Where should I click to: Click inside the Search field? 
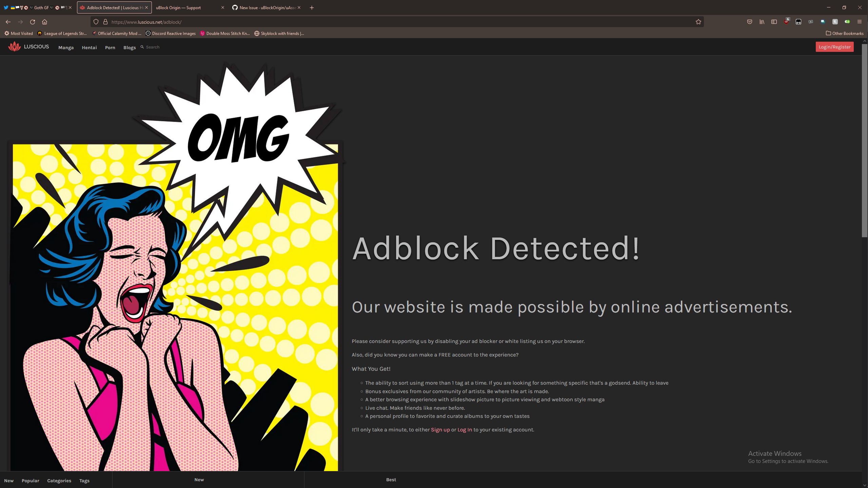coord(152,47)
